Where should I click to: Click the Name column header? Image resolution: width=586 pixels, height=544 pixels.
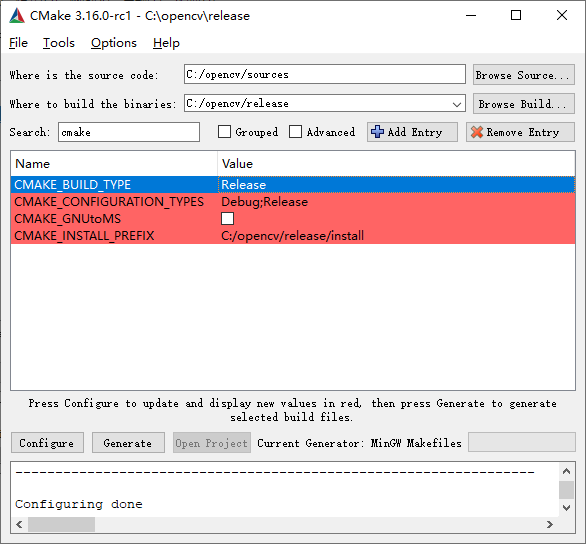click(x=114, y=164)
